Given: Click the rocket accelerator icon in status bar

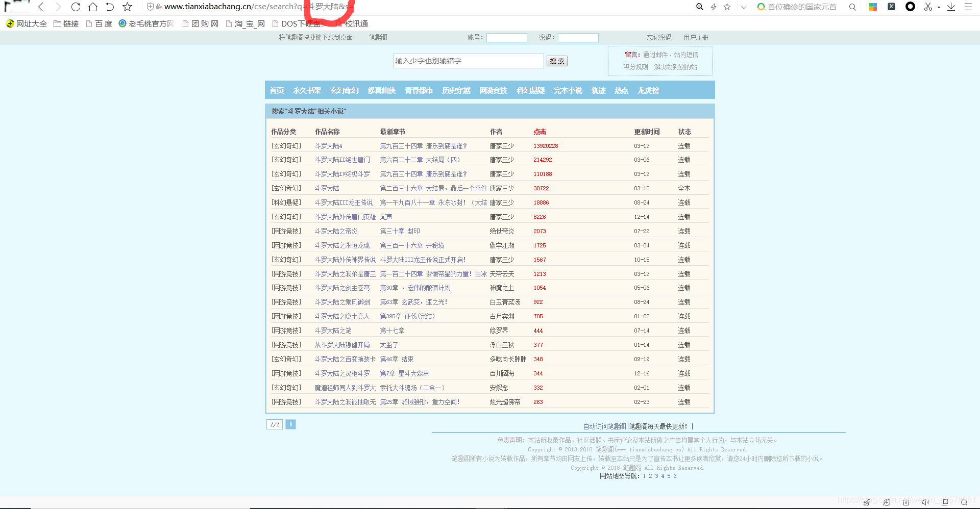Looking at the screenshot, I should (867, 502).
